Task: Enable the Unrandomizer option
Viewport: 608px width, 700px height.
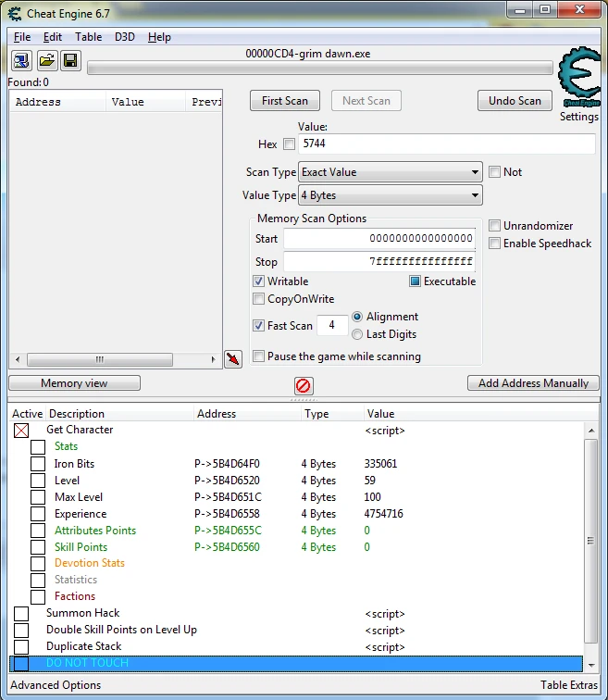Action: coord(494,225)
